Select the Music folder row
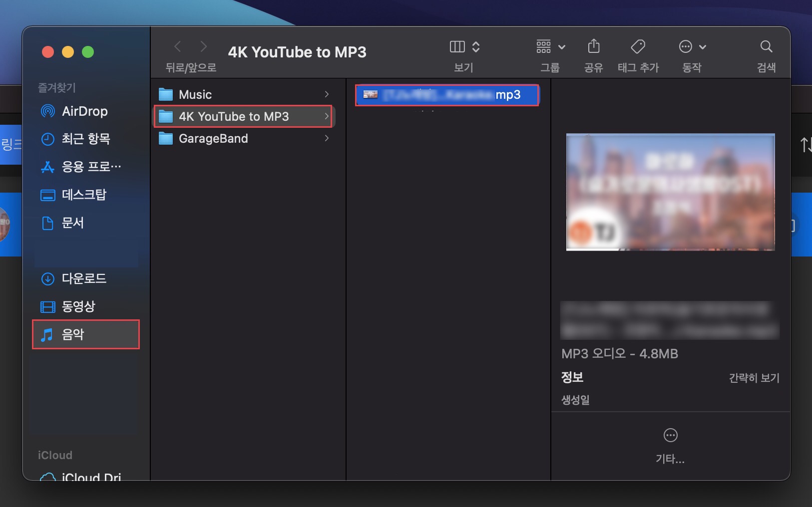This screenshot has height=507, width=812. (244, 94)
